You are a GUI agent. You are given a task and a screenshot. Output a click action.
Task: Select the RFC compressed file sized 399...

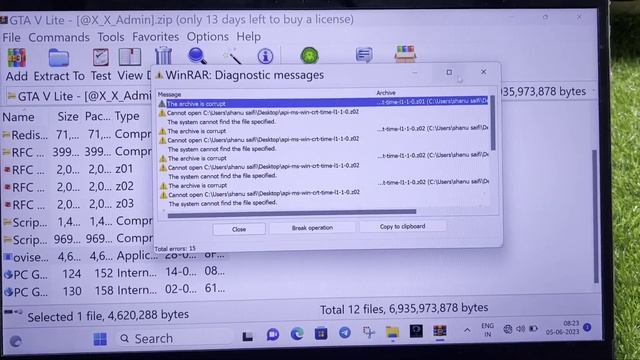pos(77,152)
